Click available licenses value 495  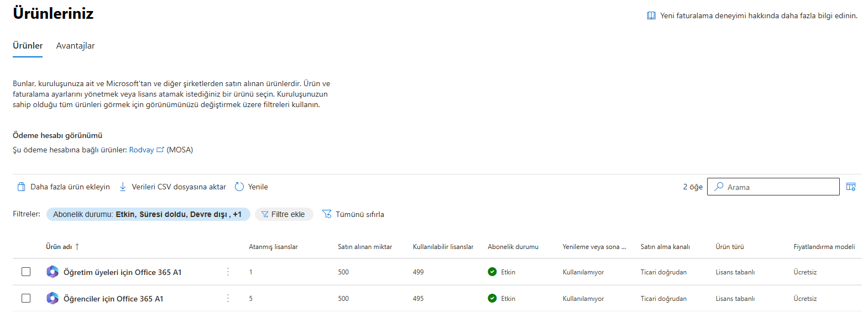click(418, 299)
